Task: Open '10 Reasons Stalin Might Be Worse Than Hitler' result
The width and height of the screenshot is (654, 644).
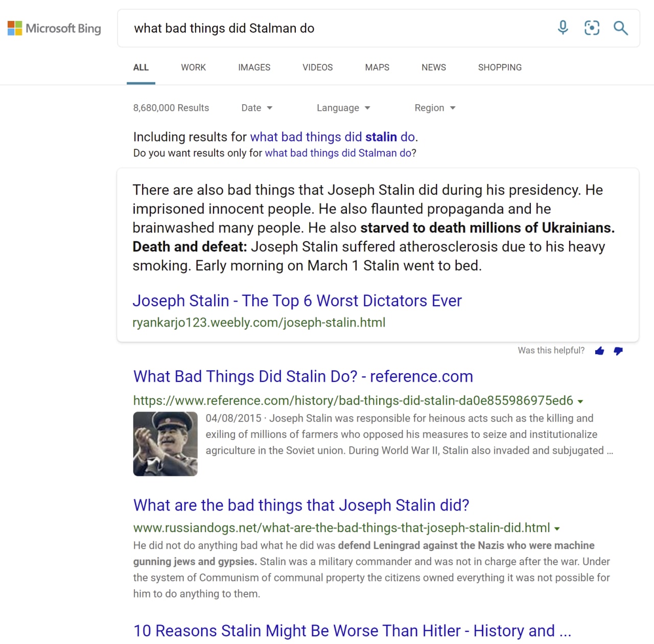Action: pyautogui.click(x=352, y=631)
